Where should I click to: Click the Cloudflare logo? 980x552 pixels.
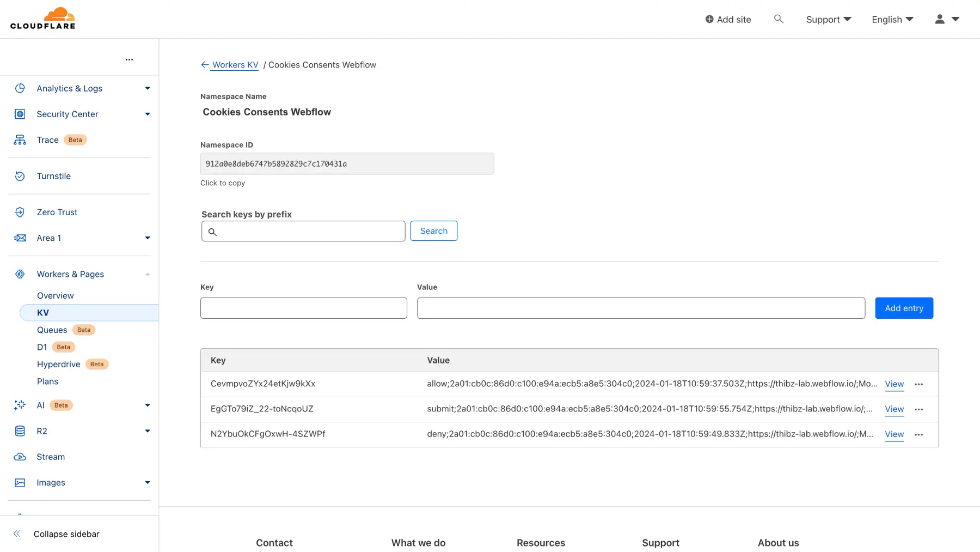pos(42,19)
